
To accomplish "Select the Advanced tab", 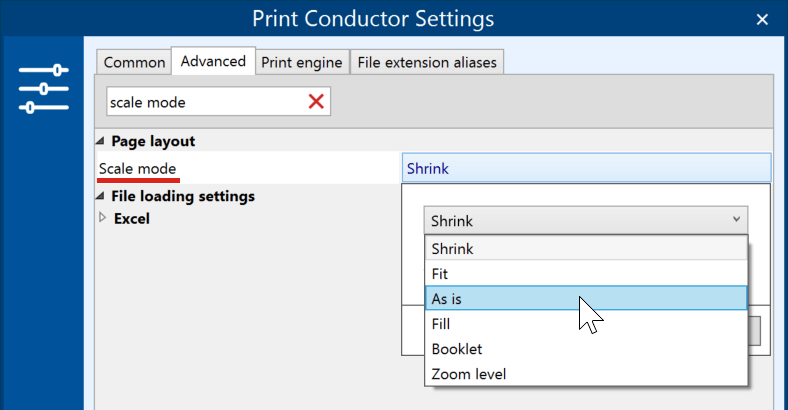I will coord(213,61).
